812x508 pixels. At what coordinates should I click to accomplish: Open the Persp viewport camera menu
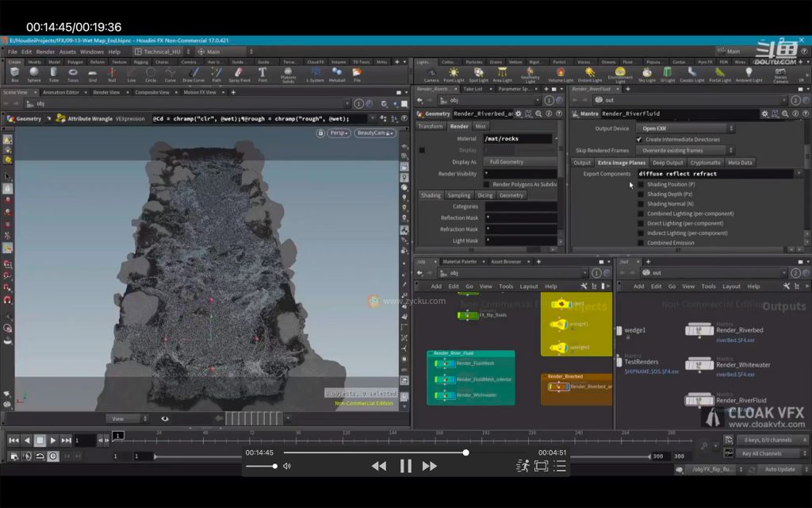(x=339, y=133)
